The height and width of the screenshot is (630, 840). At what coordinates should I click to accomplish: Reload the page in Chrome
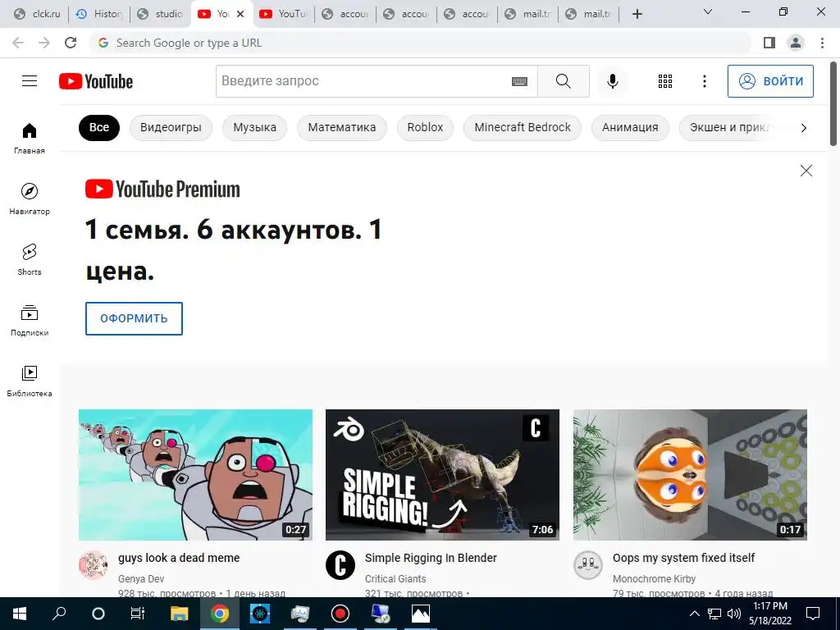[x=71, y=43]
